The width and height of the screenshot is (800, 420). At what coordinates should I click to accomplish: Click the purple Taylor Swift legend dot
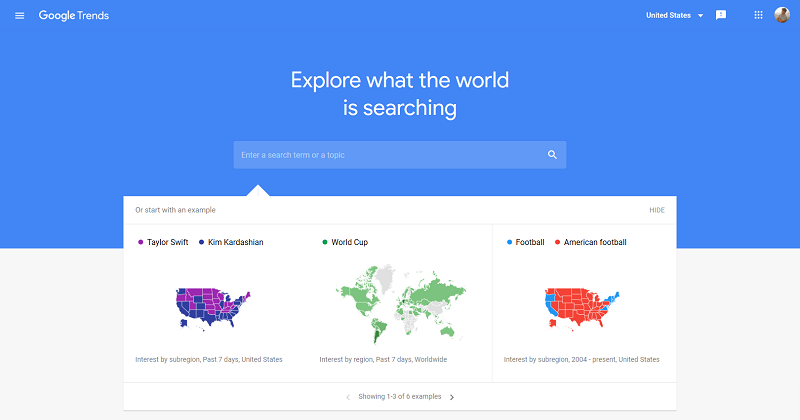[140, 242]
